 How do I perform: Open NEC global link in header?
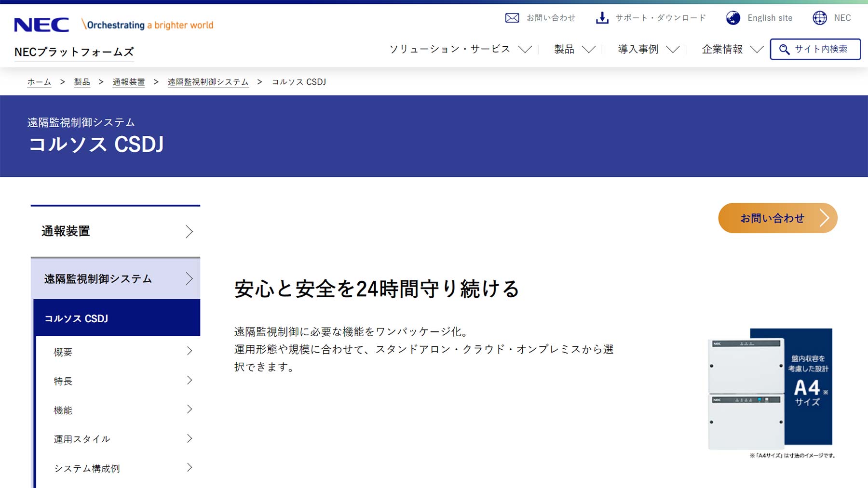842,18
